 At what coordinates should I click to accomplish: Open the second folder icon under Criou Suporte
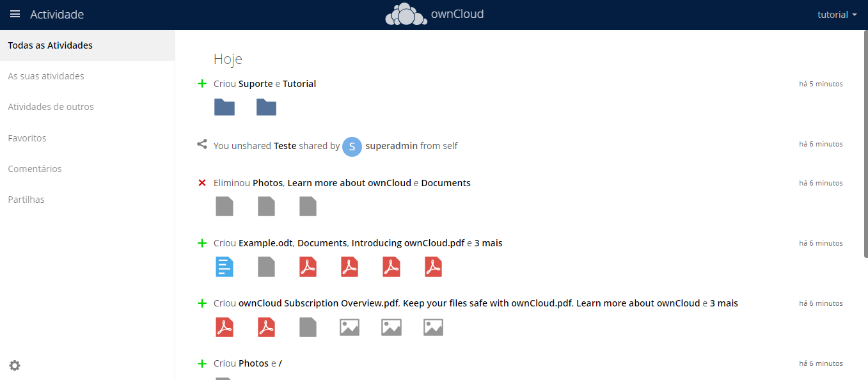pos(266,107)
